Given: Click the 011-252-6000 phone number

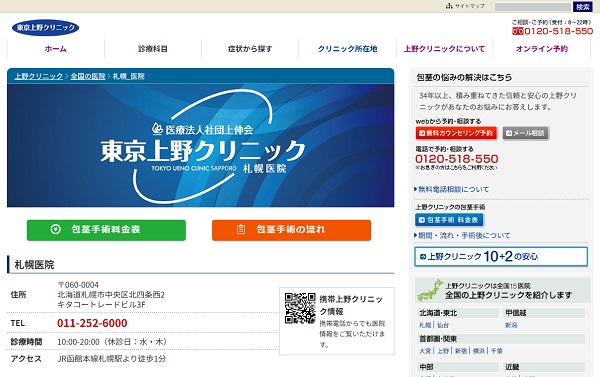Looking at the screenshot, I should pos(92,323).
